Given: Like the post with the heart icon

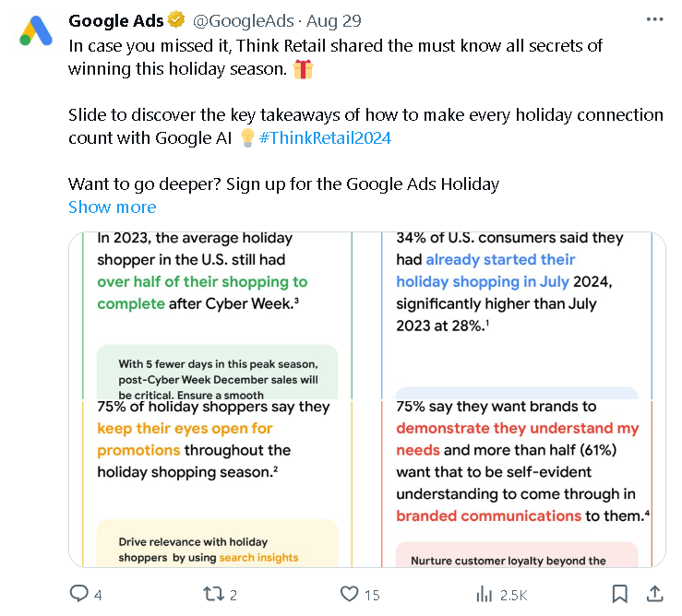Looking at the screenshot, I should (349, 594).
